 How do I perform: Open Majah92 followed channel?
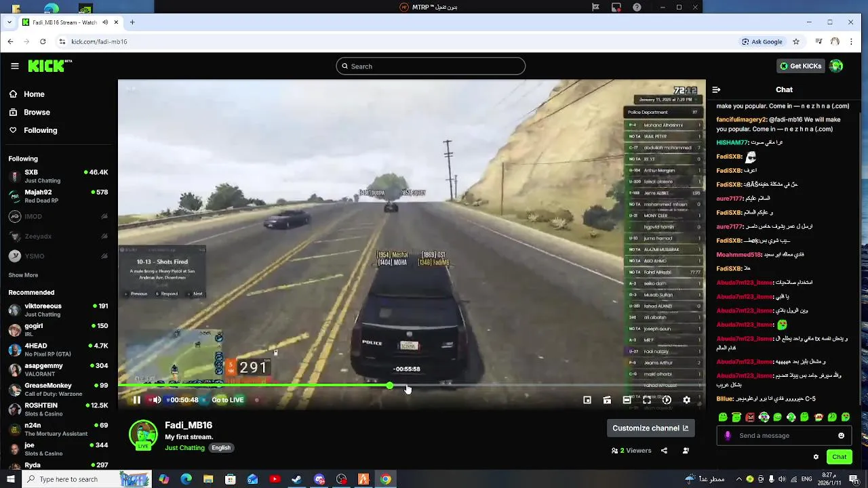pyautogui.click(x=58, y=196)
